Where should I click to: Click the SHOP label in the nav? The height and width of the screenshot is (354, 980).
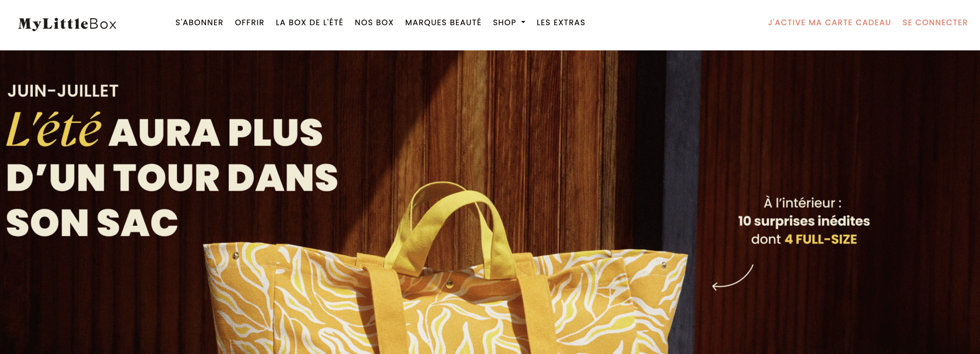[x=505, y=23]
